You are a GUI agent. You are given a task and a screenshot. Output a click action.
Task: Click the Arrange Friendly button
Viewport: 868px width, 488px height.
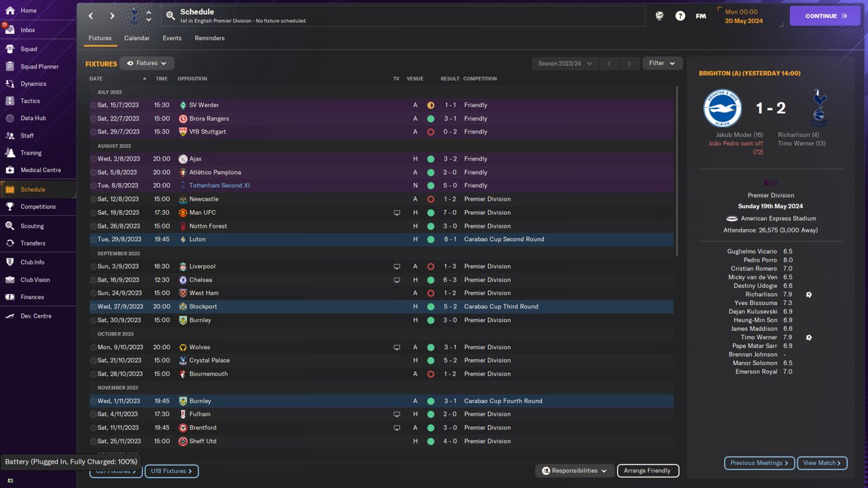pyautogui.click(x=647, y=470)
